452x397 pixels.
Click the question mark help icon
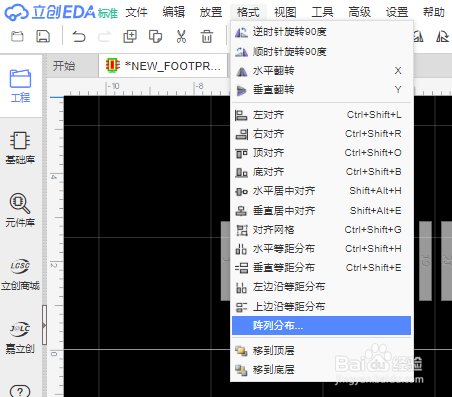point(20,391)
